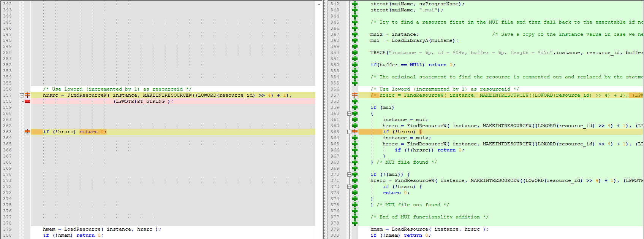Viewport: 644px width, 239px height.
Task: Collapse the code fold at right line 370
Action: pos(349,174)
